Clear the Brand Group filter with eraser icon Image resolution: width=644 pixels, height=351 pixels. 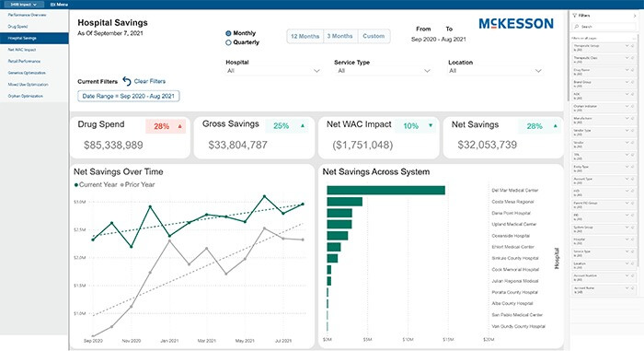coord(633,82)
